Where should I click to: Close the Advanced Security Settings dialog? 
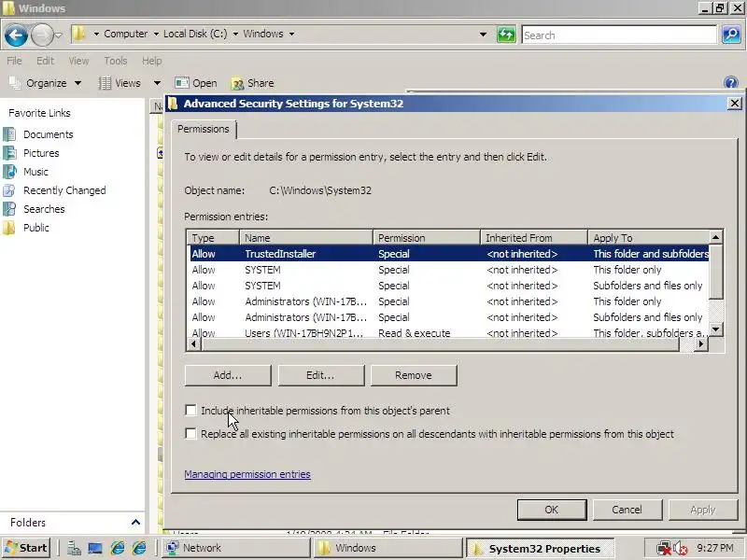pos(735,104)
